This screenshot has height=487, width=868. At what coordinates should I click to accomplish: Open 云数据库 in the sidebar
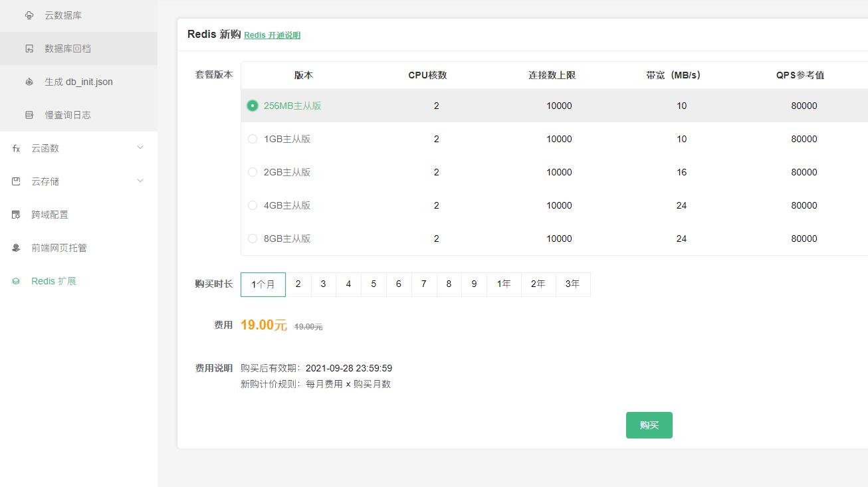coord(63,15)
